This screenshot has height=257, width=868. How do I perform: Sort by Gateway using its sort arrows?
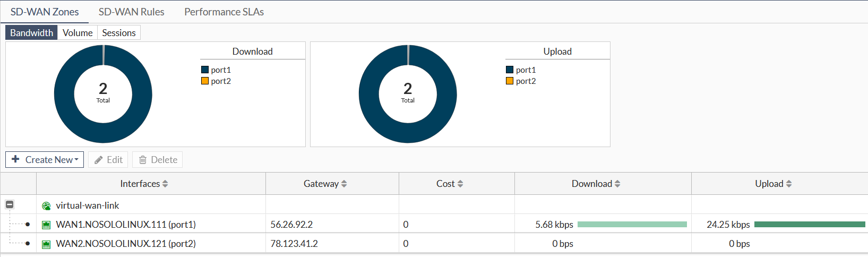tap(344, 184)
